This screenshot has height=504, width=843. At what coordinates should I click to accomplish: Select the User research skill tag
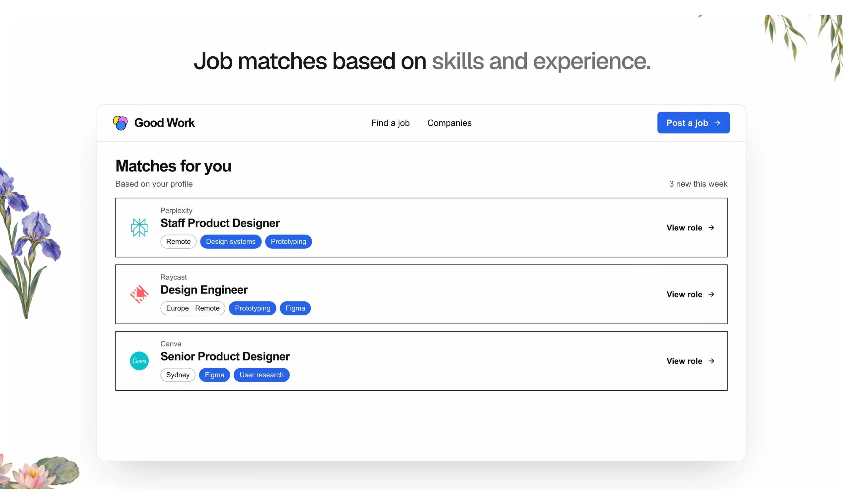262,375
